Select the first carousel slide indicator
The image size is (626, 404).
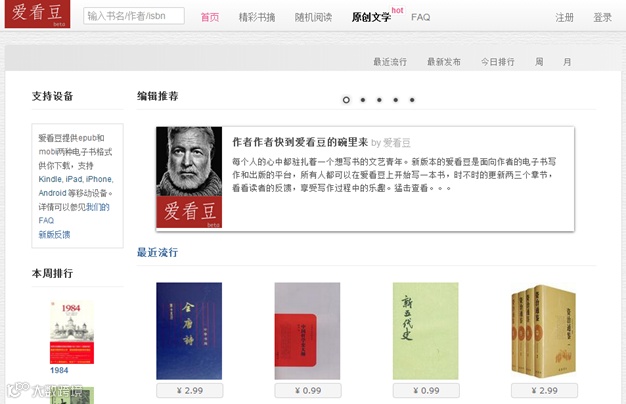click(x=346, y=100)
